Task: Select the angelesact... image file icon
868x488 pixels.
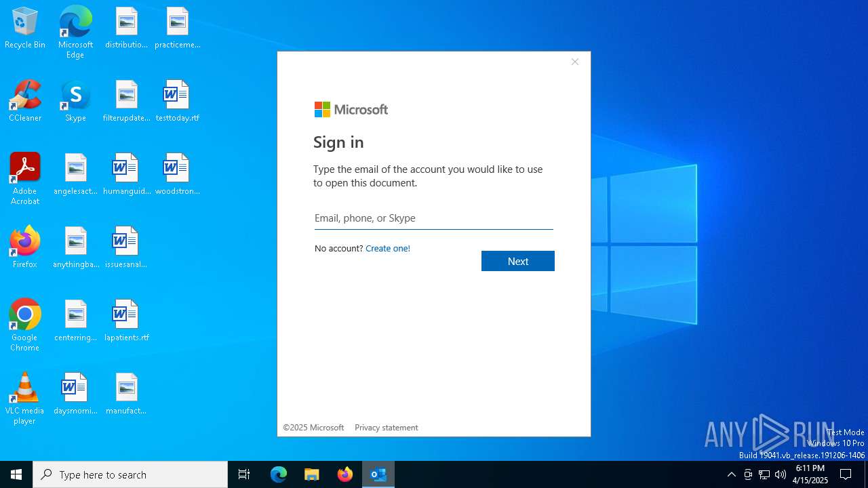Action: pos(75,175)
